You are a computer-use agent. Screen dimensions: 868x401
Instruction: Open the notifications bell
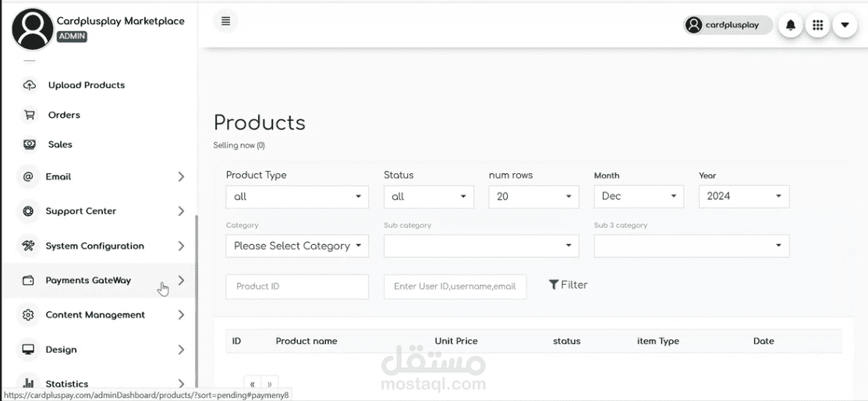[791, 25]
